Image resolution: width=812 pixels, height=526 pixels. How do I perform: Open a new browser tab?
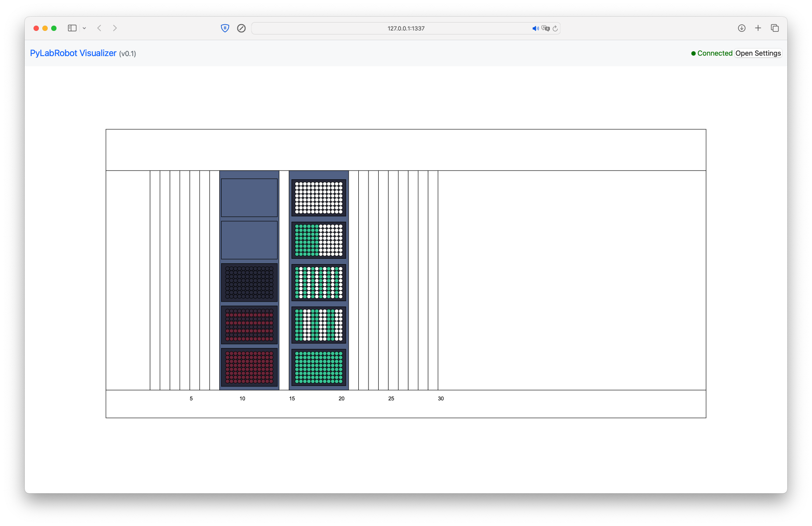point(758,28)
